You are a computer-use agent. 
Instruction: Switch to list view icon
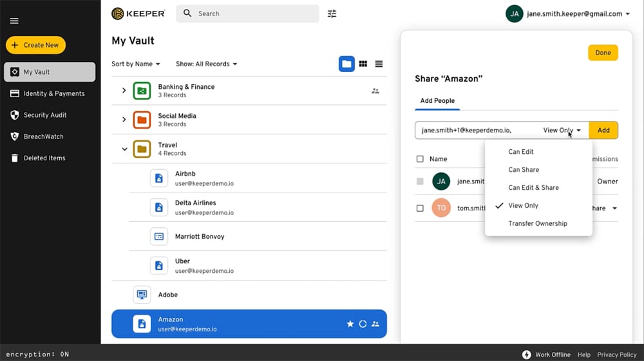(x=379, y=64)
